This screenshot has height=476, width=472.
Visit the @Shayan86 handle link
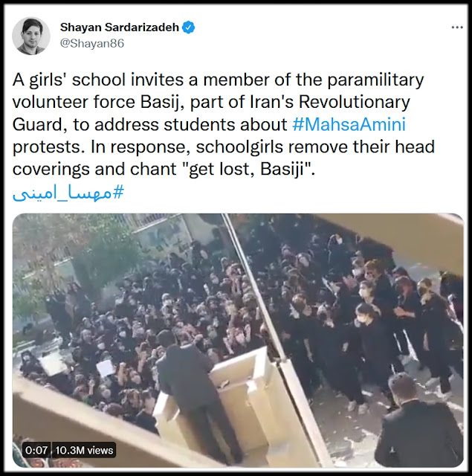point(92,43)
